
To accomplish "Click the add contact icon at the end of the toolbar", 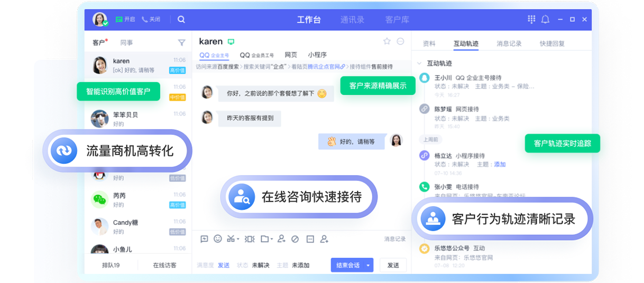I will [324, 239].
